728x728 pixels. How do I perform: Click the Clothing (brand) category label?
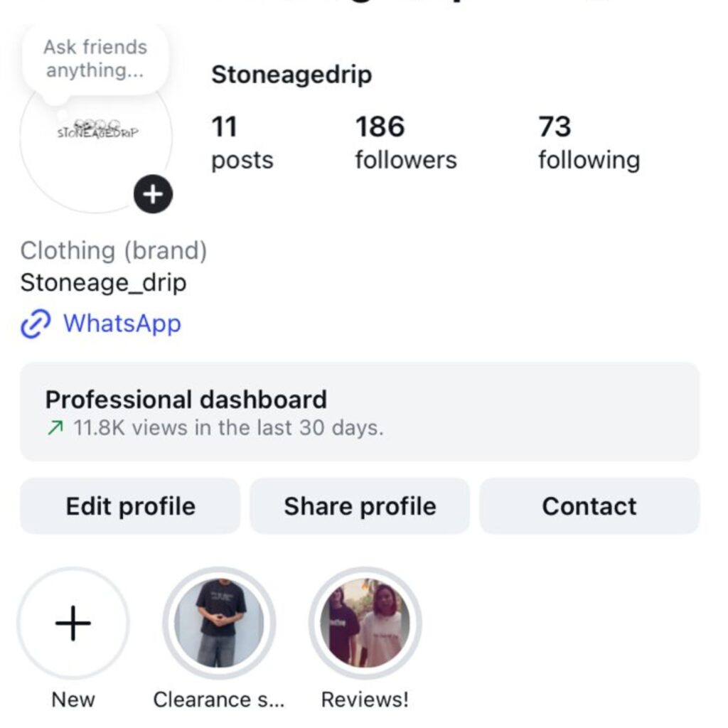(114, 250)
